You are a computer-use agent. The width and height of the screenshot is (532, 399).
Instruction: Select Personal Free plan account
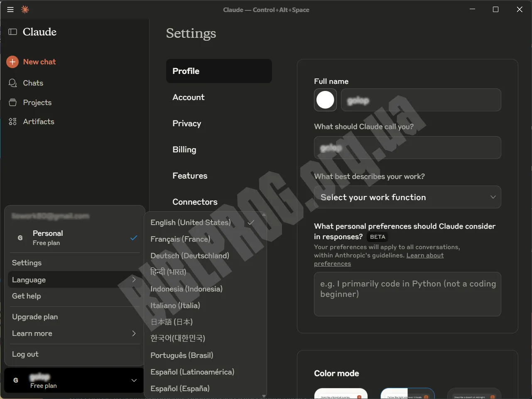(75, 238)
